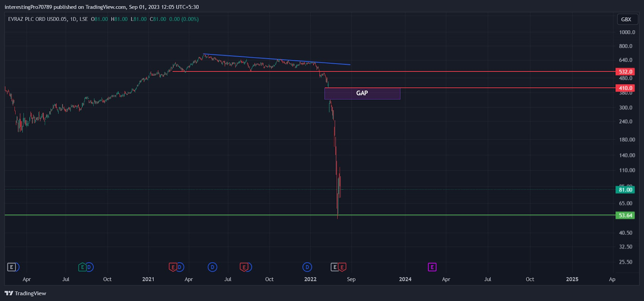Screen dimensions: 644x301
Task: Select the blue descending trendline
Action: (277, 59)
